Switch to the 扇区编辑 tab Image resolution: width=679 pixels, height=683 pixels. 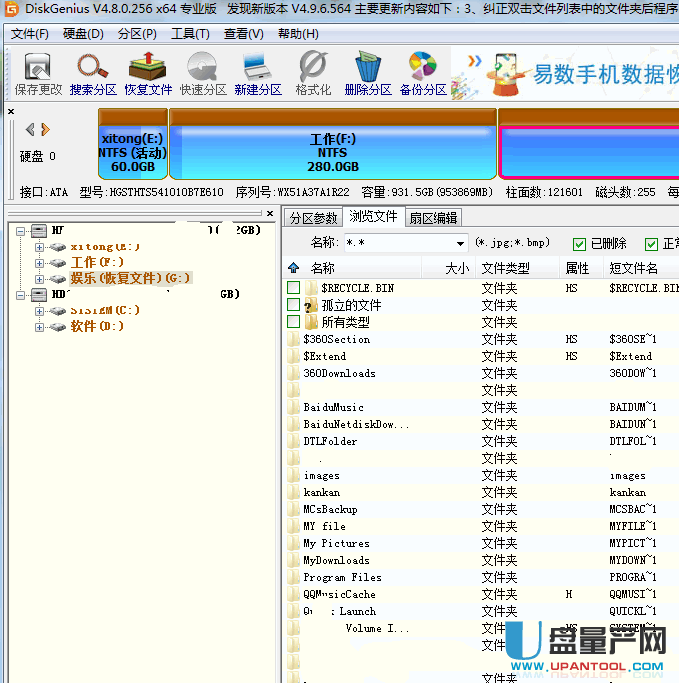pos(433,218)
